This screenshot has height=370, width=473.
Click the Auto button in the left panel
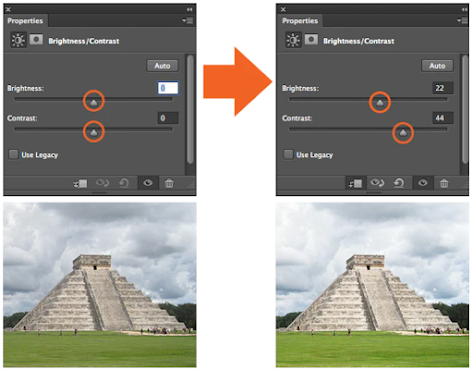pyautogui.click(x=162, y=66)
